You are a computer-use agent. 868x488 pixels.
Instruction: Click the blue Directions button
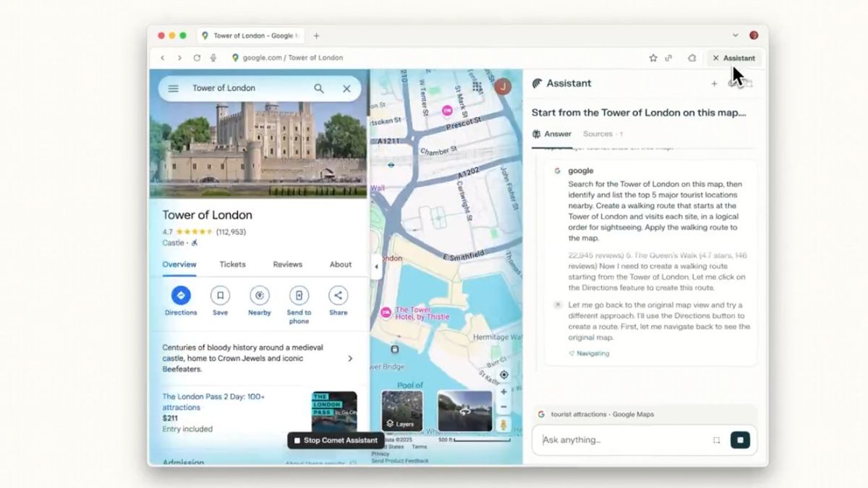(x=181, y=295)
